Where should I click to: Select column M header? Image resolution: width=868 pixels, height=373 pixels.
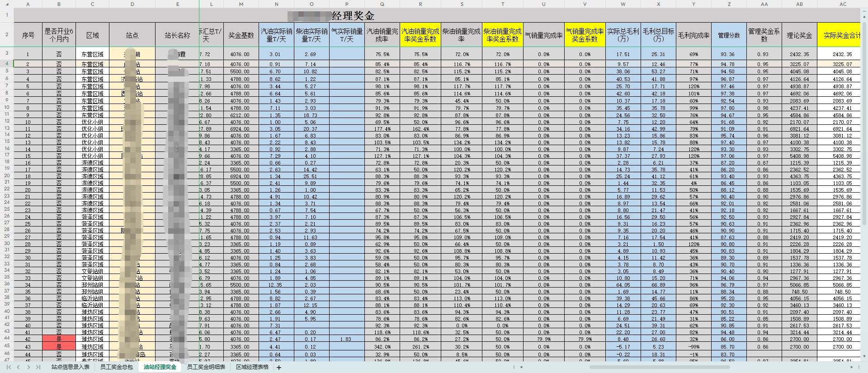[241, 4]
